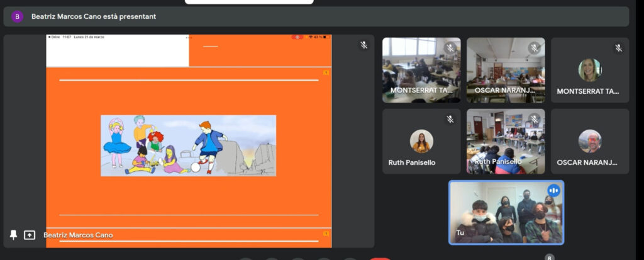This screenshot has height=260, width=644.
Task: Tap the Drive back link in shared screen
Action: point(54,37)
